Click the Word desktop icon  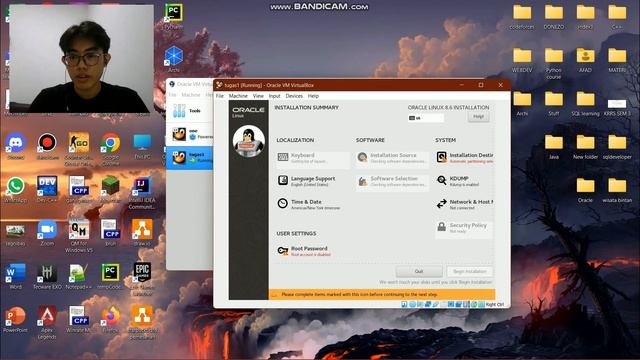pos(16,276)
